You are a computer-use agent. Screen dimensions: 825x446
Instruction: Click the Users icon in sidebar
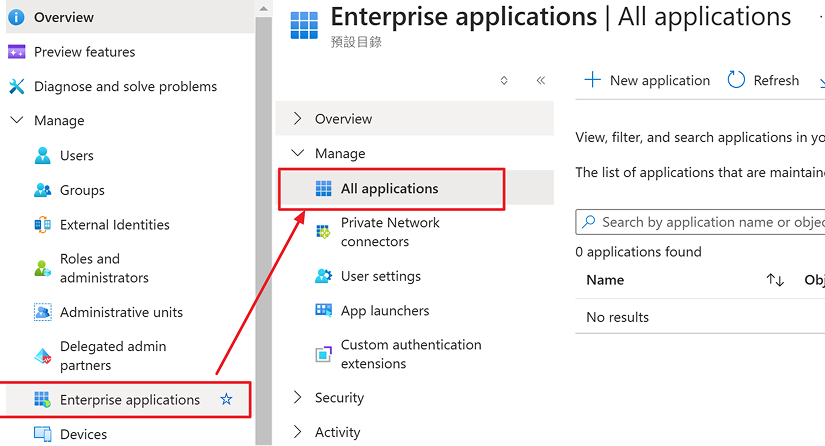pyautogui.click(x=43, y=155)
